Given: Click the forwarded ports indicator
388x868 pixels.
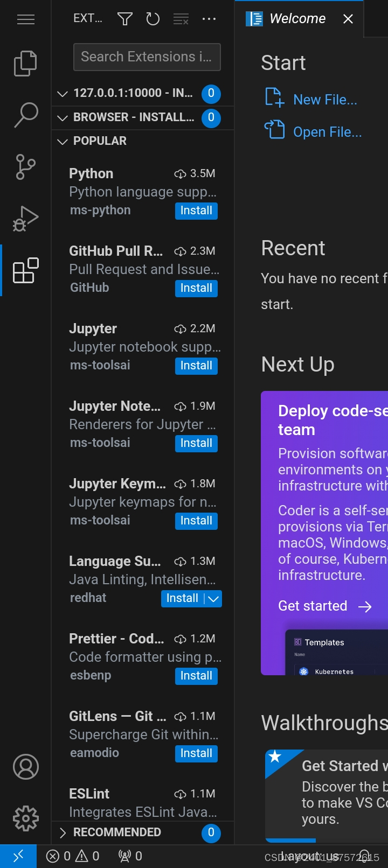Looking at the screenshot, I should click(130, 856).
